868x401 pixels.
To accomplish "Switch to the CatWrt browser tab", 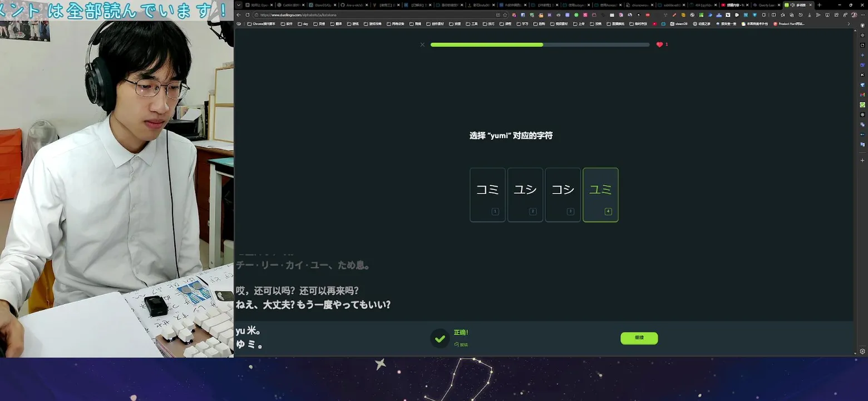I will [x=291, y=5].
